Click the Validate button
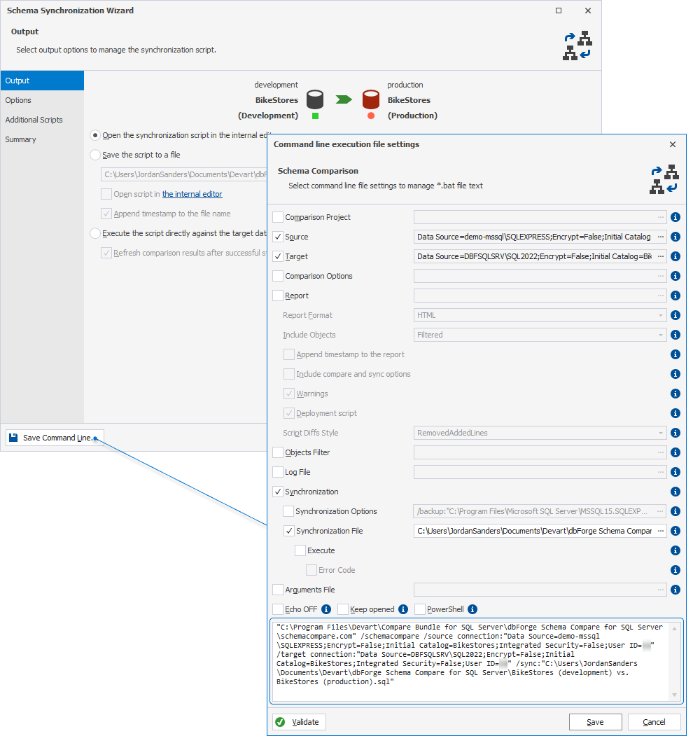The image size is (700, 736). coord(299,722)
